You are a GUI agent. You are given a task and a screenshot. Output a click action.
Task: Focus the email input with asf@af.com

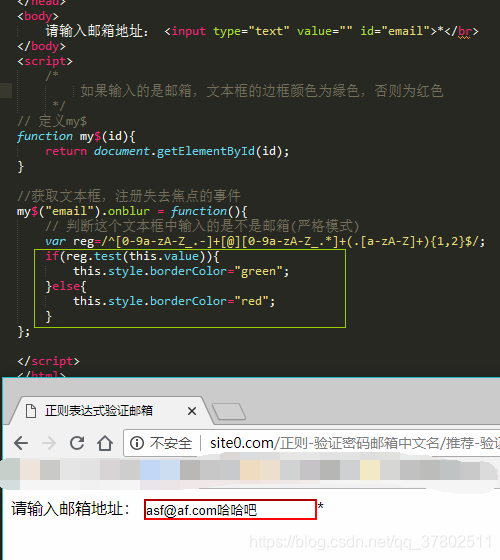[x=230, y=510]
